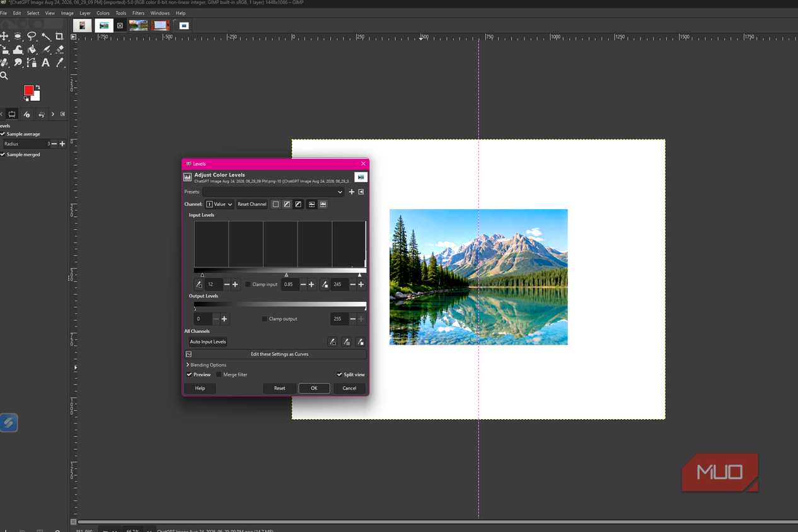Open the Tools menu

[121, 13]
